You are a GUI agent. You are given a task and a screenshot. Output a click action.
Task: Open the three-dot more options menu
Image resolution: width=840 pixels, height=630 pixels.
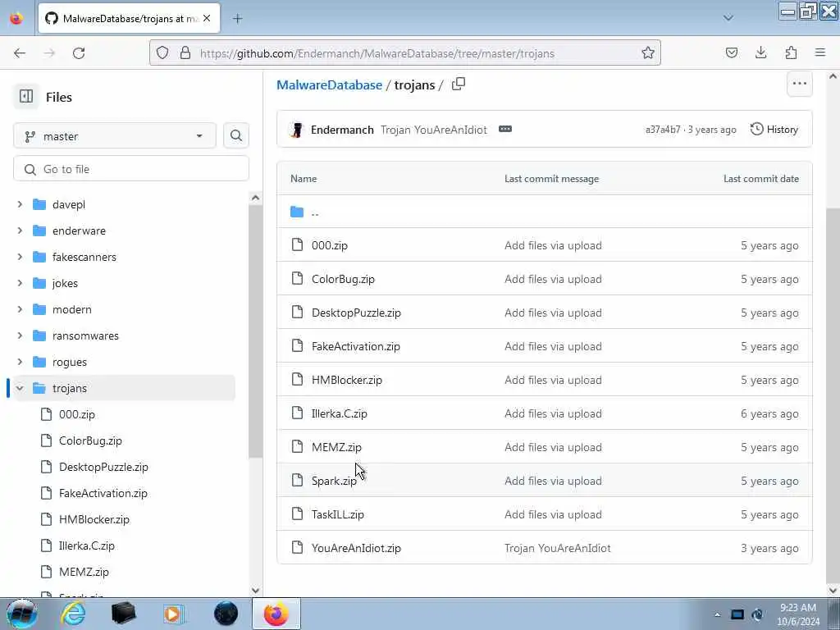click(x=799, y=84)
